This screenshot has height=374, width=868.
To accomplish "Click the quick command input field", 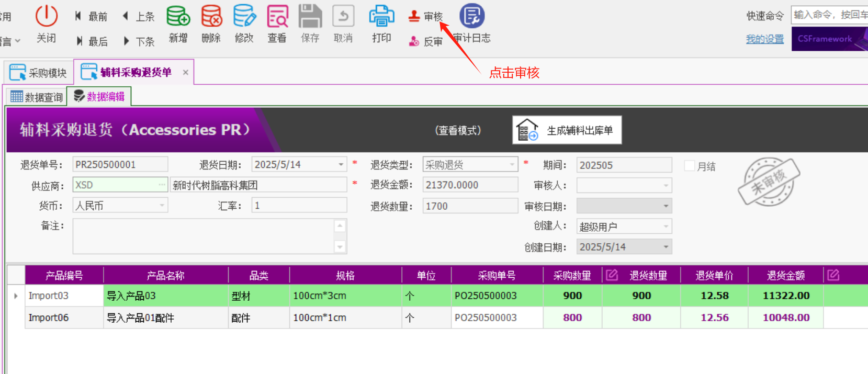I will (x=829, y=15).
